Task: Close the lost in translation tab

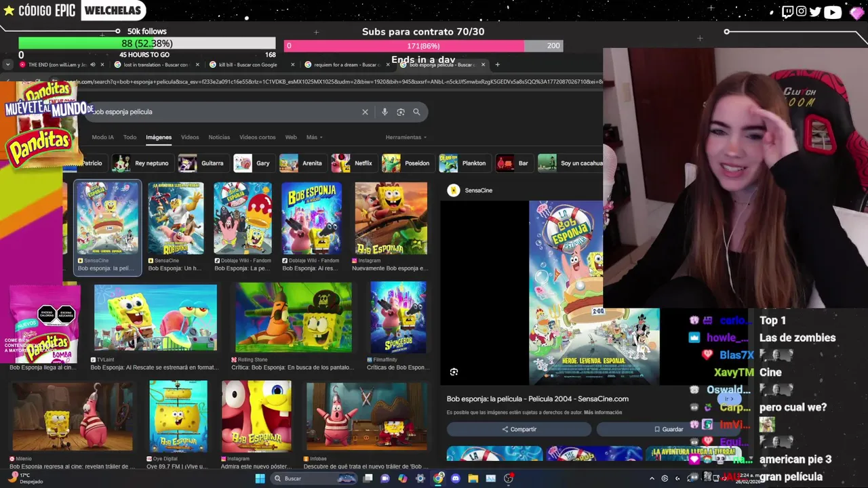Action: tap(197, 65)
